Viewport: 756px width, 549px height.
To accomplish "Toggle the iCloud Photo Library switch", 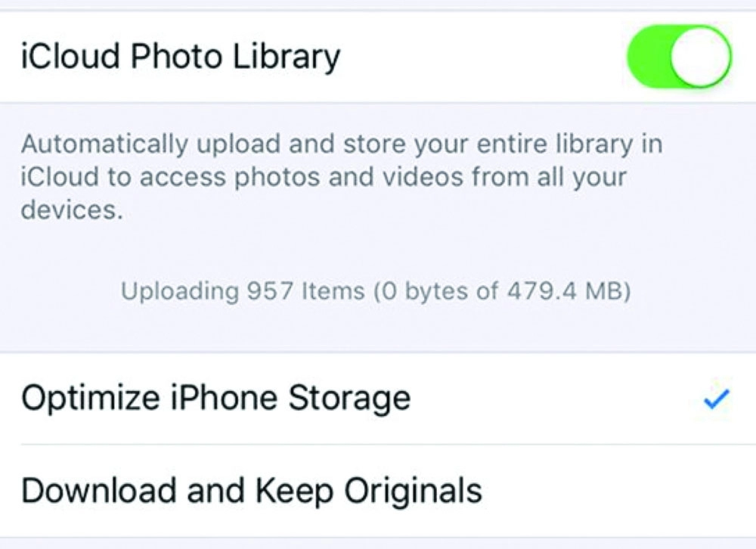I will pos(679,57).
